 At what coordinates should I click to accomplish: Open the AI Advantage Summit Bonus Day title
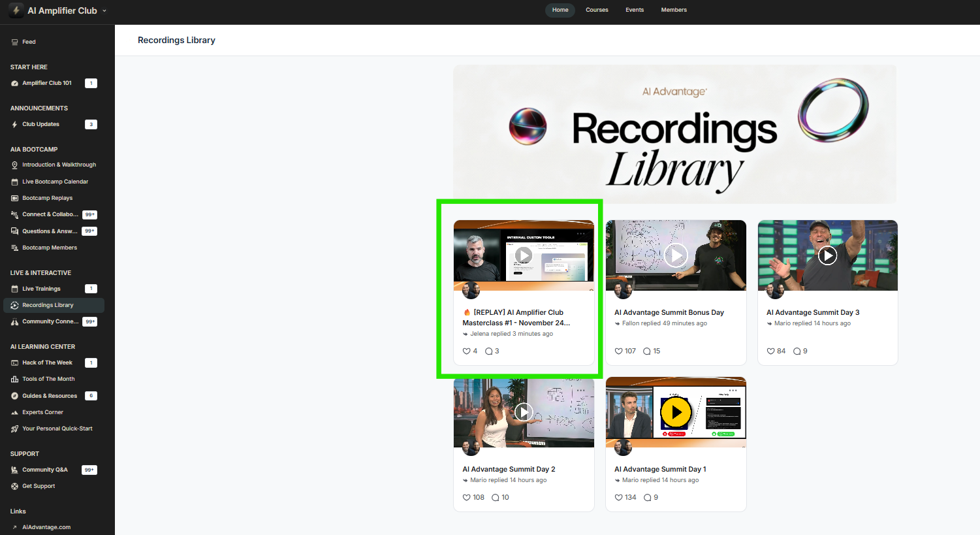[x=669, y=312]
